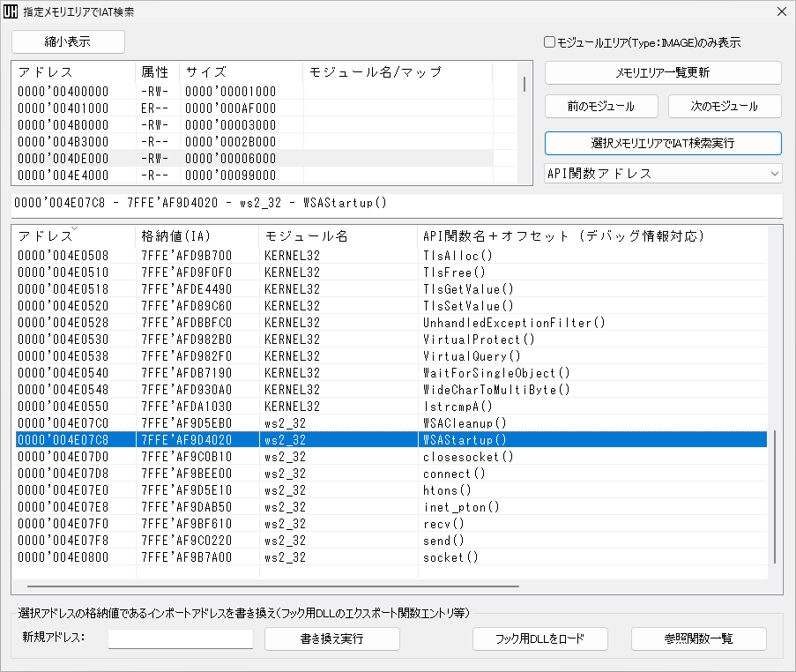The height and width of the screenshot is (672, 796).
Task: Click inside the 新規アドレス input field
Action: pos(180,639)
